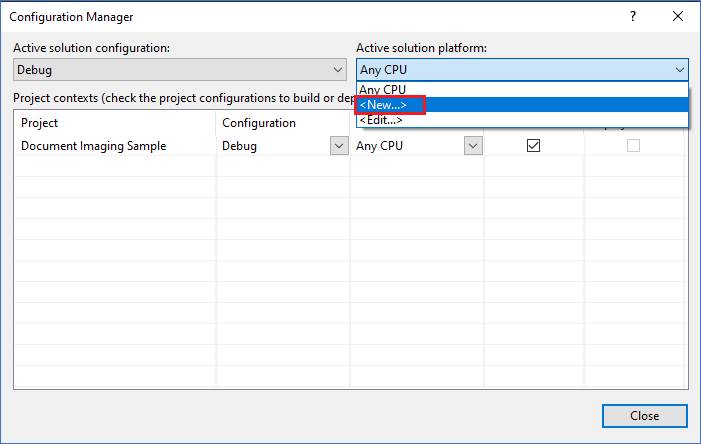Uncheck the Build checkbox for Document Imaging Sample
The width and height of the screenshot is (701, 444).
[533, 146]
